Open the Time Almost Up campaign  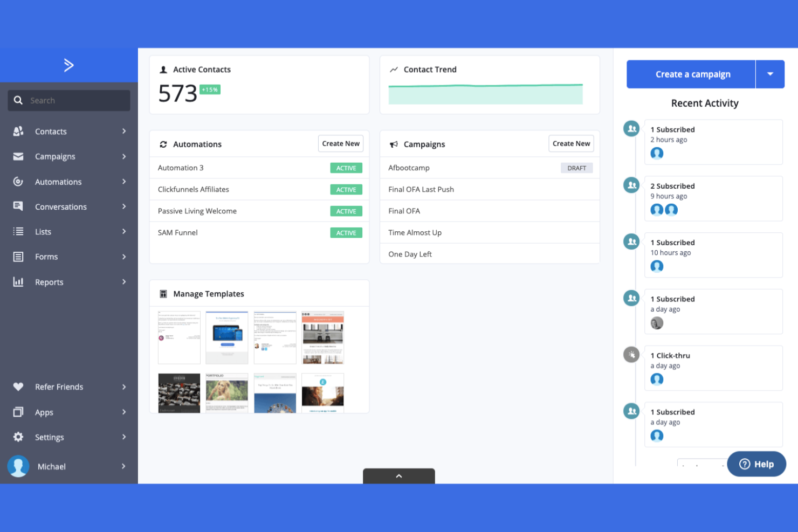pos(415,232)
